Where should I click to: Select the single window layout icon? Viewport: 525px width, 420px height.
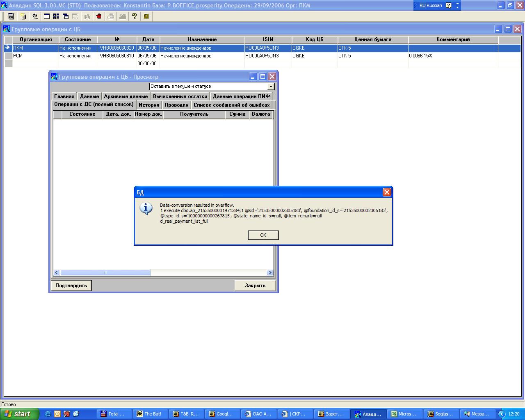point(47,16)
